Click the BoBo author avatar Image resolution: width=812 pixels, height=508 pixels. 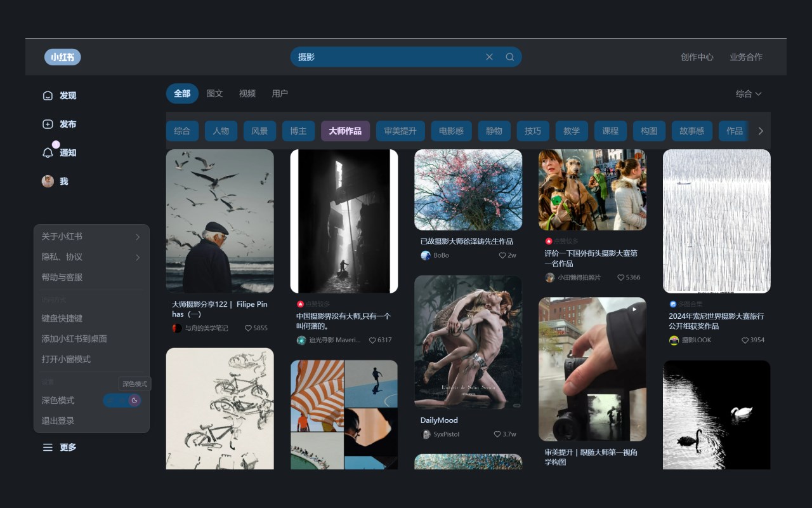point(426,255)
